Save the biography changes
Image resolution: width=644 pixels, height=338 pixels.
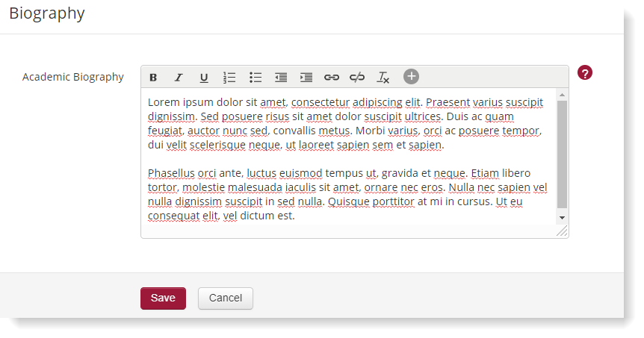point(163,298)
